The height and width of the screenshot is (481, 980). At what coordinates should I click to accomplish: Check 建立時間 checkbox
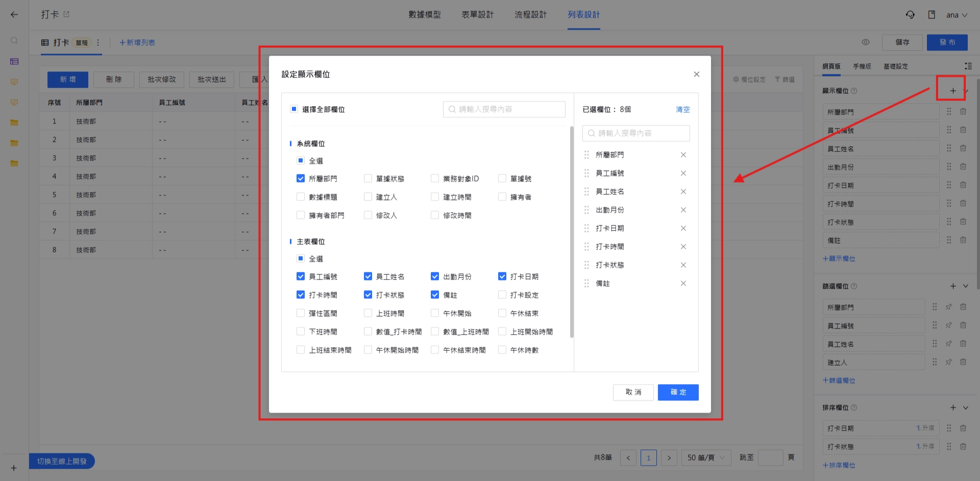coord(435,197)
